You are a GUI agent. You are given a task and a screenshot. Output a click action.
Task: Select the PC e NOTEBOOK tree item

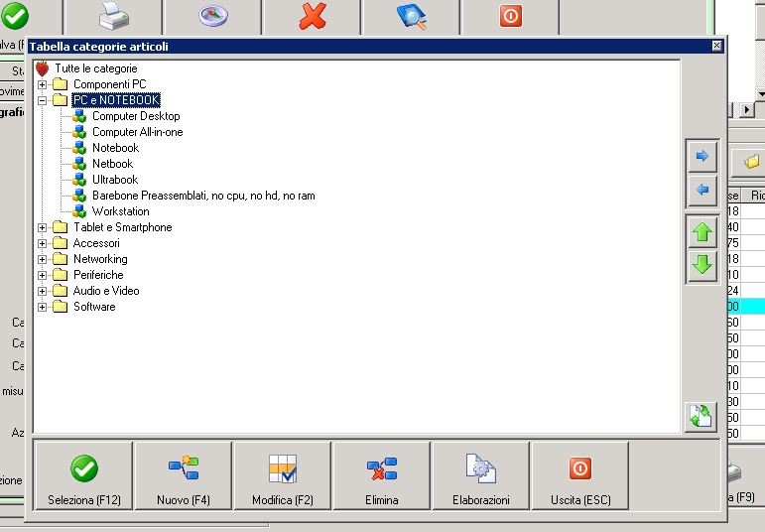click(116, 100)
